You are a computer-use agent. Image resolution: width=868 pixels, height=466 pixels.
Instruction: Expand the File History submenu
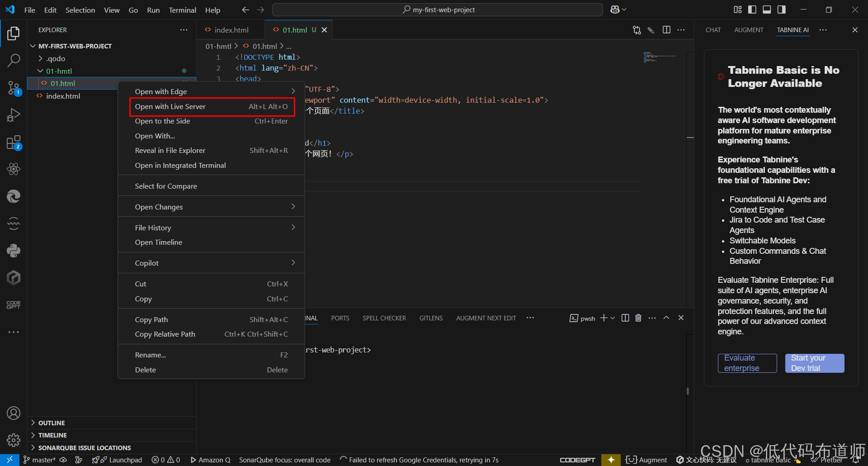(212, 228)
